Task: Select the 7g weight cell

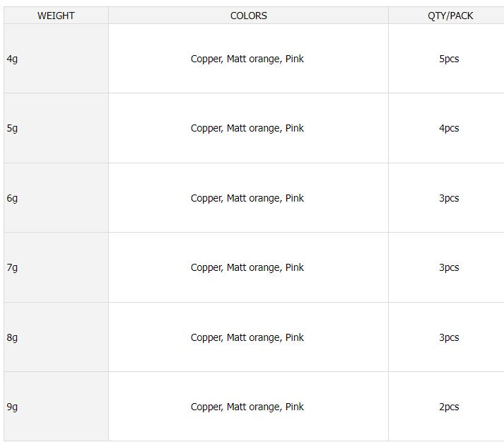Action: pyautogui.click(x=12, y=267)
